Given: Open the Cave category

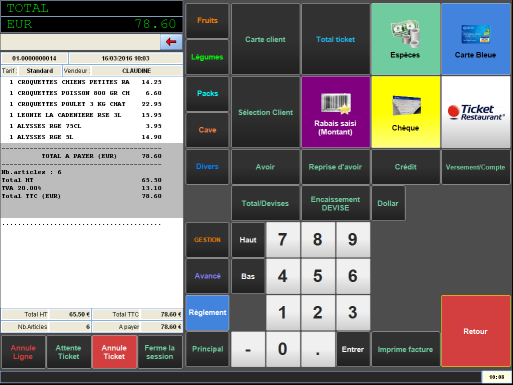Looking at the screenshot, I should coord(207,130).
